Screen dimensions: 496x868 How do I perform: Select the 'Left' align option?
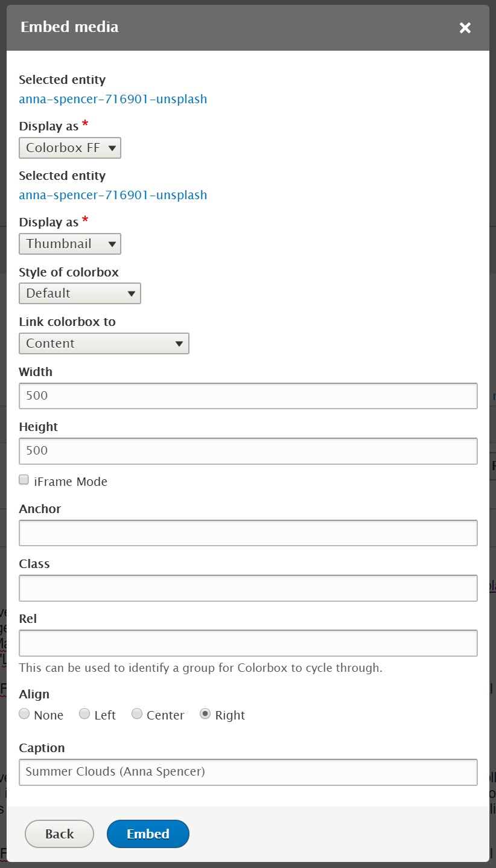[x=84, y=713]
